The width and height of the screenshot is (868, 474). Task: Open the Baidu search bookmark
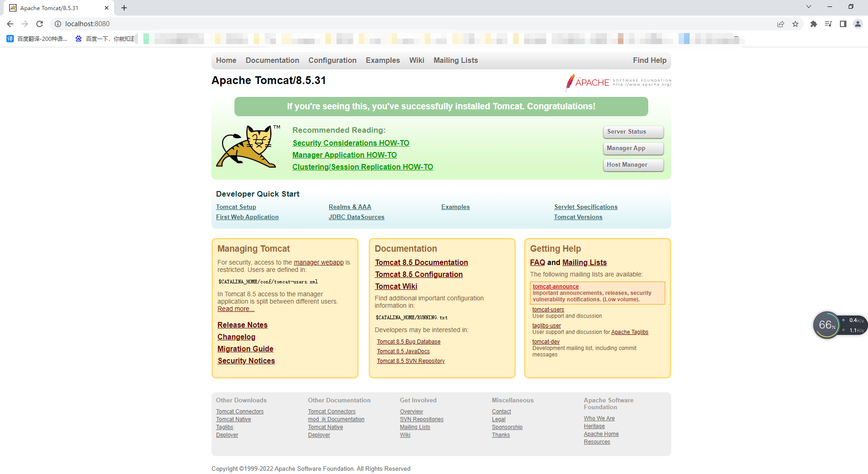point(105,39)
